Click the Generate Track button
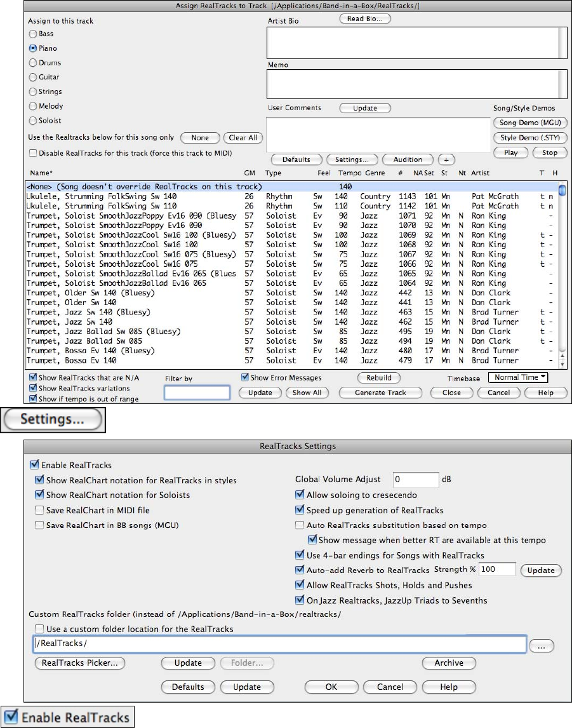Screen dimensions: 572x728 coord(380,393)
